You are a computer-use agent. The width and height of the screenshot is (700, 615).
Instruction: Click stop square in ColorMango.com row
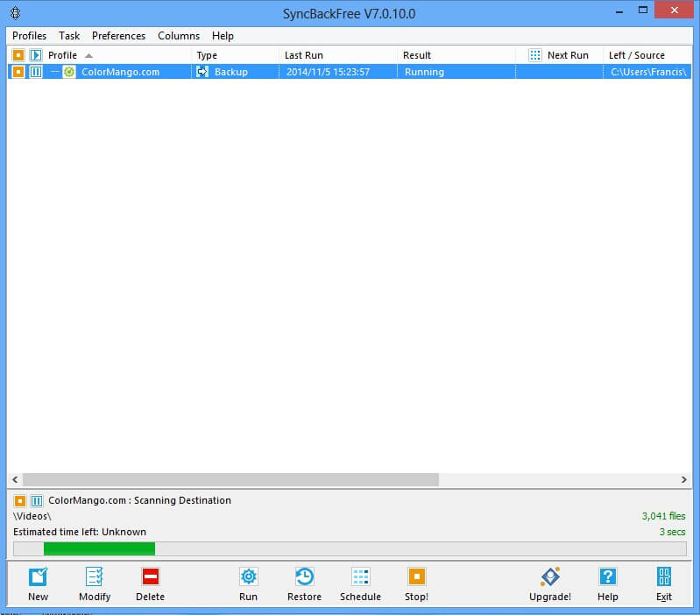pyautogui.click(x=18, y=72)
